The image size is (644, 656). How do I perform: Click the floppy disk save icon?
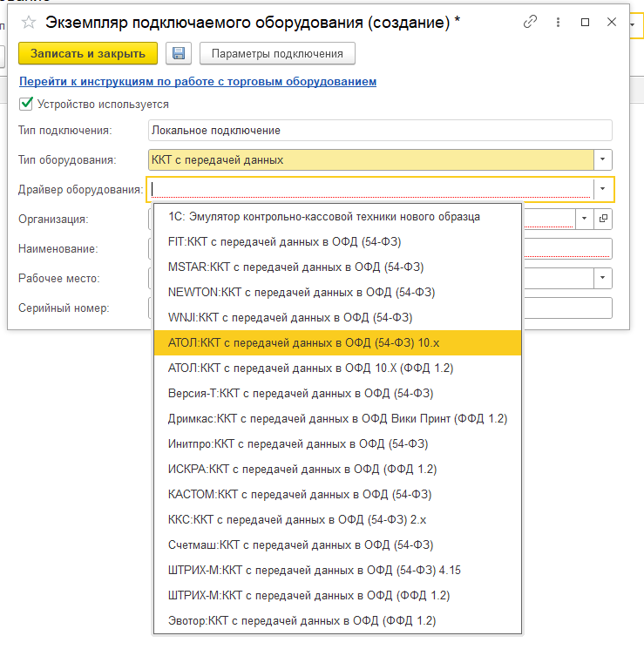tap(179, 53)
